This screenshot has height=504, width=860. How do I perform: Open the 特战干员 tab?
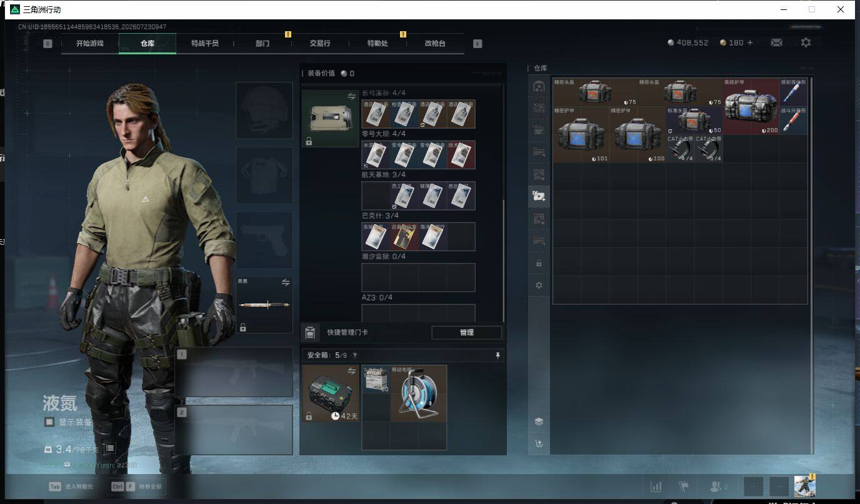[205, 43]
